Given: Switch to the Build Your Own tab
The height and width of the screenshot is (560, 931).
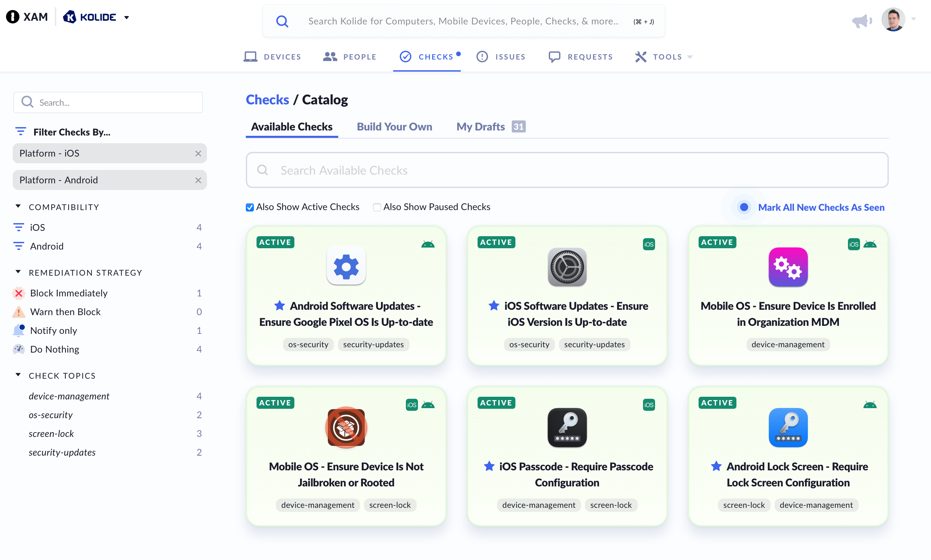Looking at the screenshot, I should (x=395, y=125).
